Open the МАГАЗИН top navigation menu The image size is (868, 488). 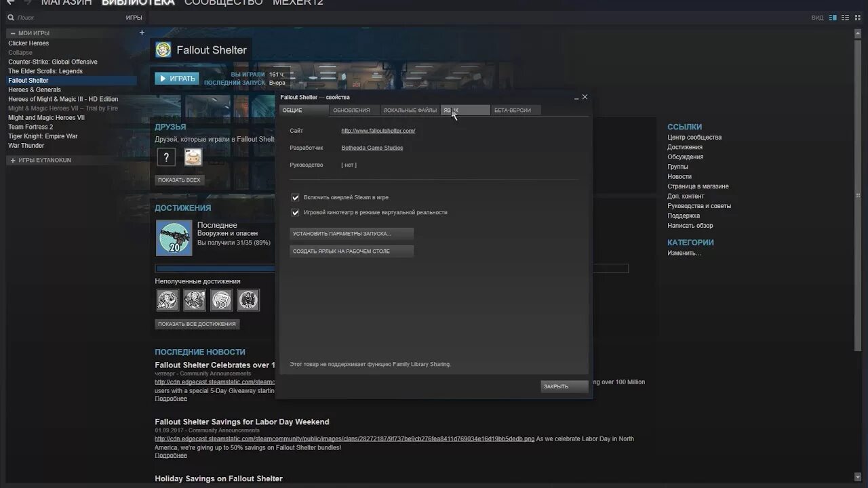pyautogui.click(x=66, y=2)
